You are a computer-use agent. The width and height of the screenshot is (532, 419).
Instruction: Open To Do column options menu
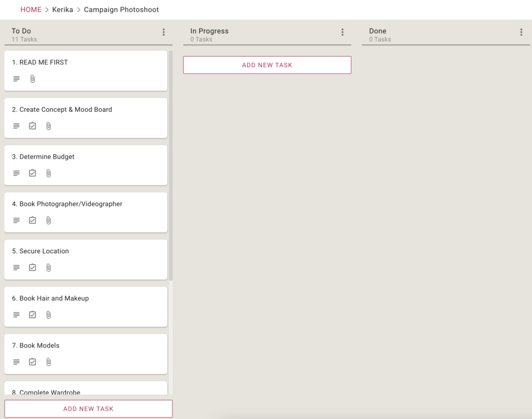point(164,32)
